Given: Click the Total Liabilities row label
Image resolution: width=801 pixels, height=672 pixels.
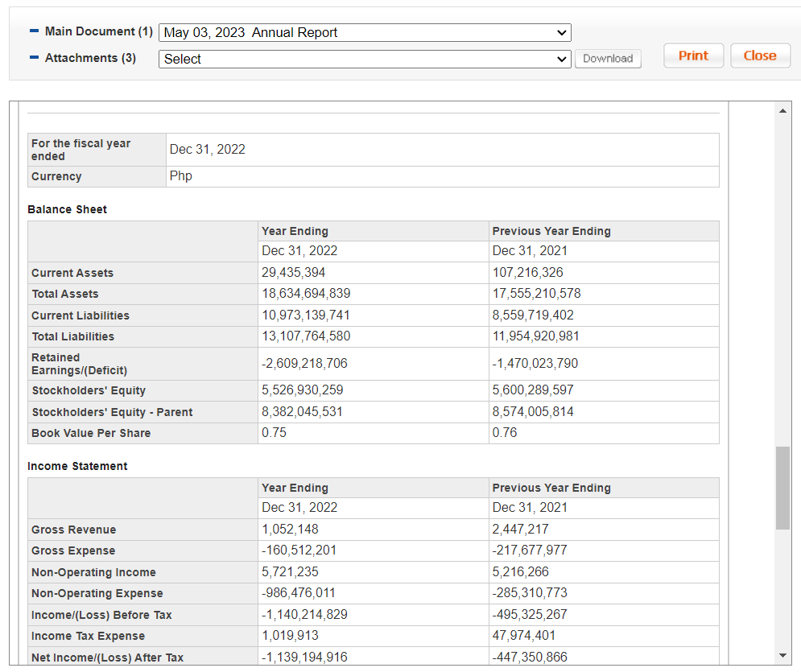Looking at the screenshot, I should click(x=73, y=336).
